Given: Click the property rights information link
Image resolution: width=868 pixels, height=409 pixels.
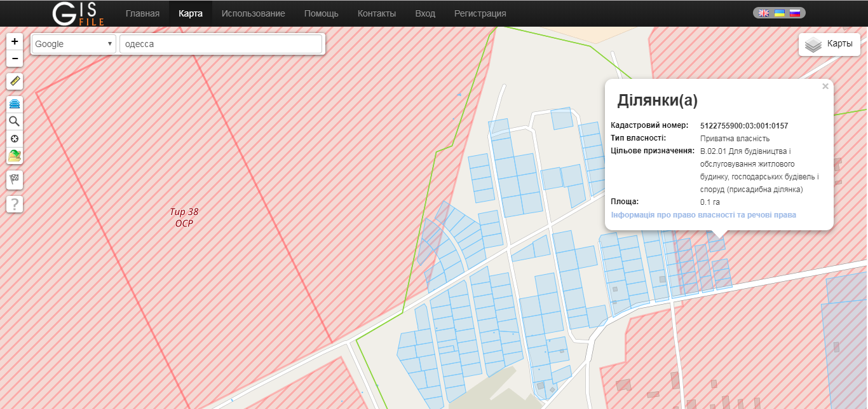Looking at the screenshot, I should pyautogui.click(x=703, y=215).
